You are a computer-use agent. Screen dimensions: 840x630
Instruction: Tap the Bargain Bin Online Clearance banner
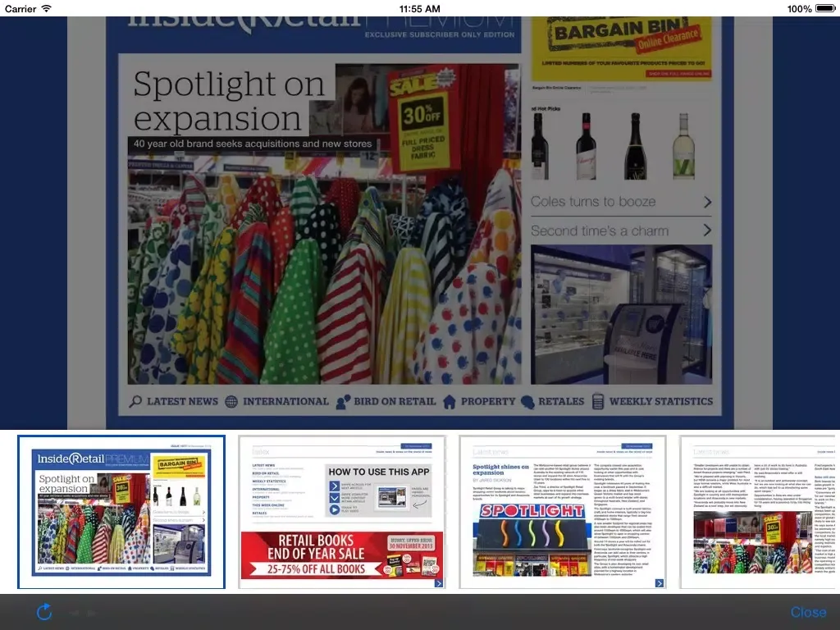[622, 48]
